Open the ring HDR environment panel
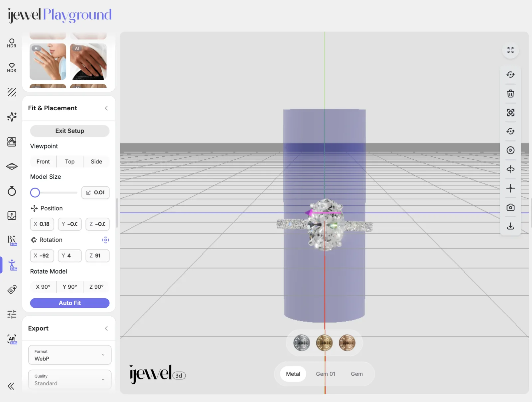 [x=12, y=43]
